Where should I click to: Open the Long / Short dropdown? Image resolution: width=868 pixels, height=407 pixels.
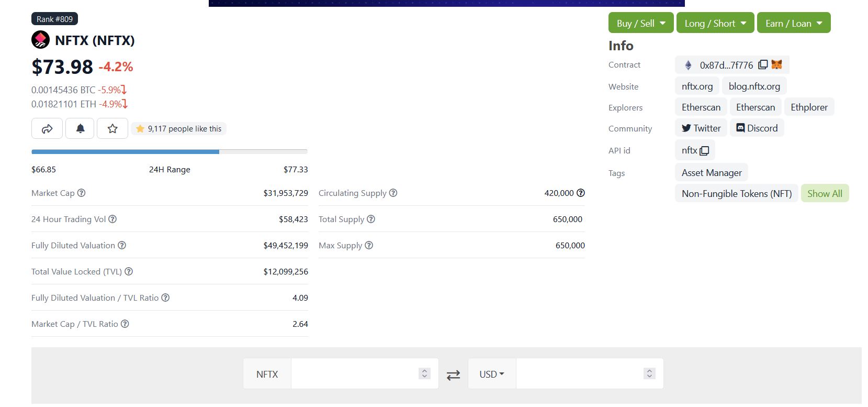tap(715, 23)
